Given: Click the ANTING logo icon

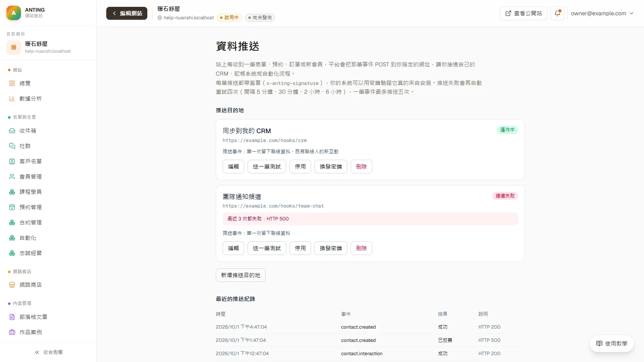Looking at the screenshot, I should click(x=14, y=13).
